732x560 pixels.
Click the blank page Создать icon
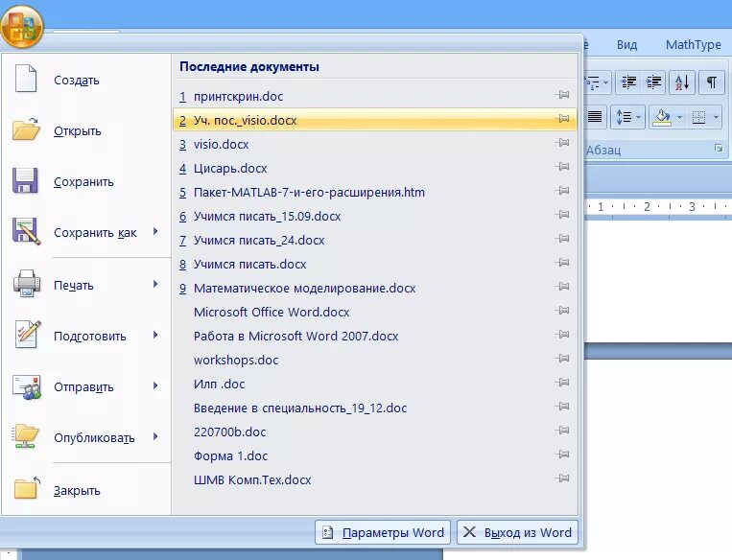coord(26,79)
